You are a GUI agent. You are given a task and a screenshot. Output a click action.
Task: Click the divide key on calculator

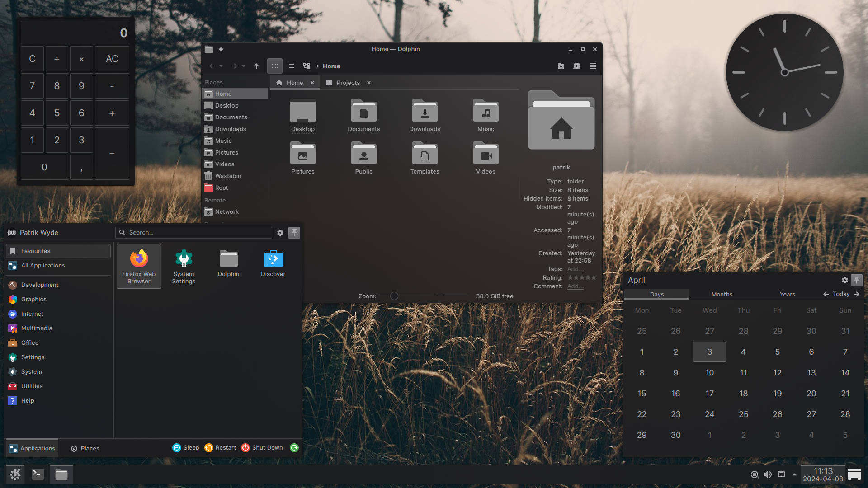[x=57, y=59]
